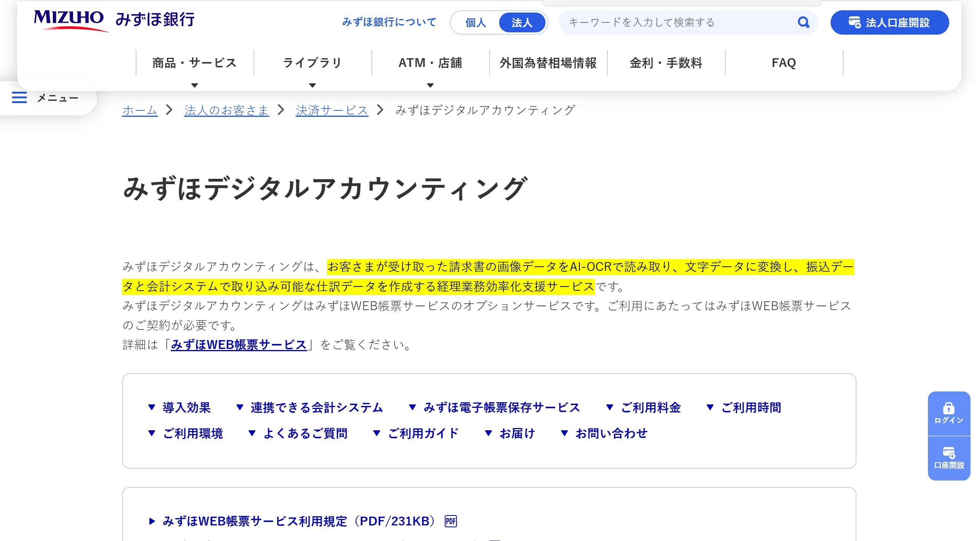Go to ホーム breadcrumb link
Viewport: 980px width, 541px height.
tap(140, 110)
